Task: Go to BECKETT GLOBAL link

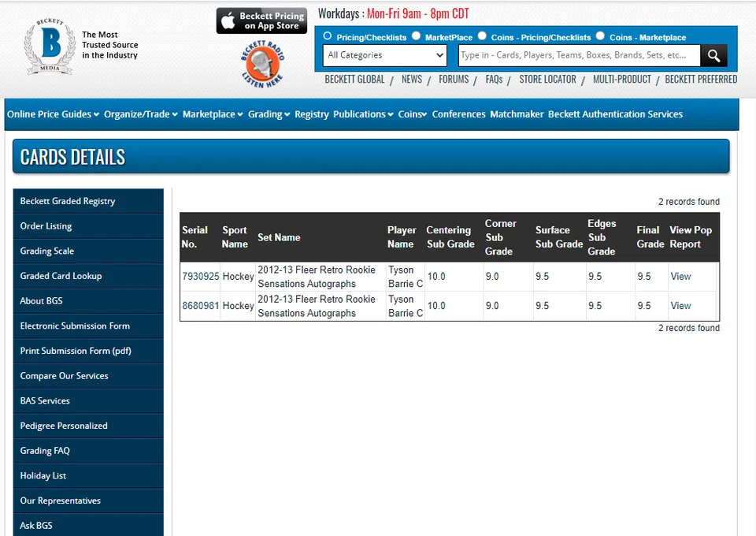Action: [x=354, y=80]
